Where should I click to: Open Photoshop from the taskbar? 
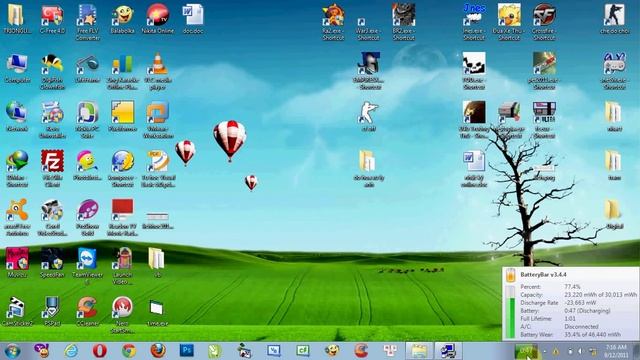pyautogui.click(x=187, y=351)
